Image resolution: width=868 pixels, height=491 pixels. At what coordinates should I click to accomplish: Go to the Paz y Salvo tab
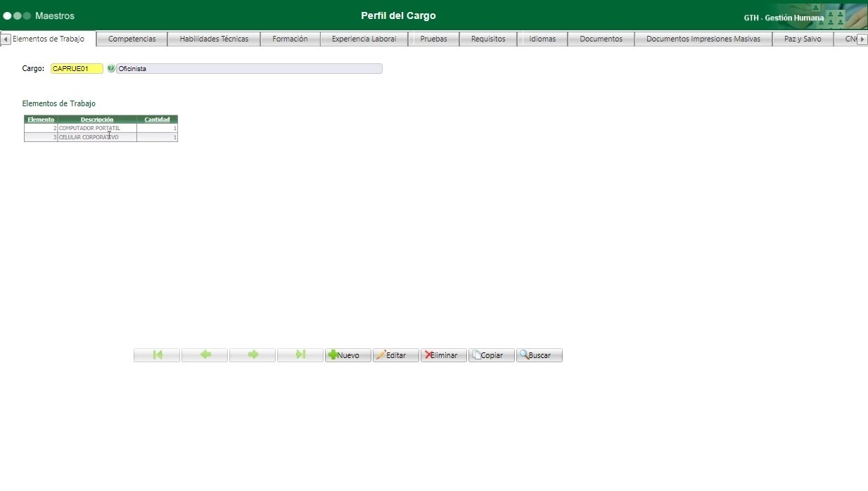tap(802, 39)
